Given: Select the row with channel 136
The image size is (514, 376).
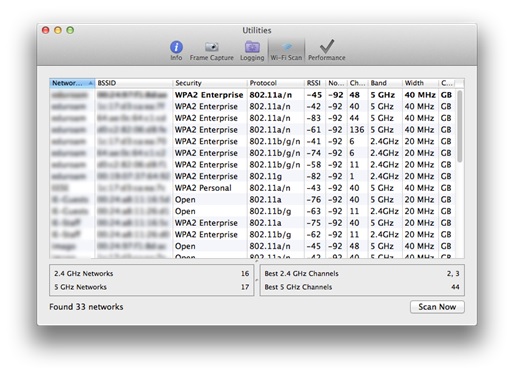Looking at the screenshot, I should (252, 130).
